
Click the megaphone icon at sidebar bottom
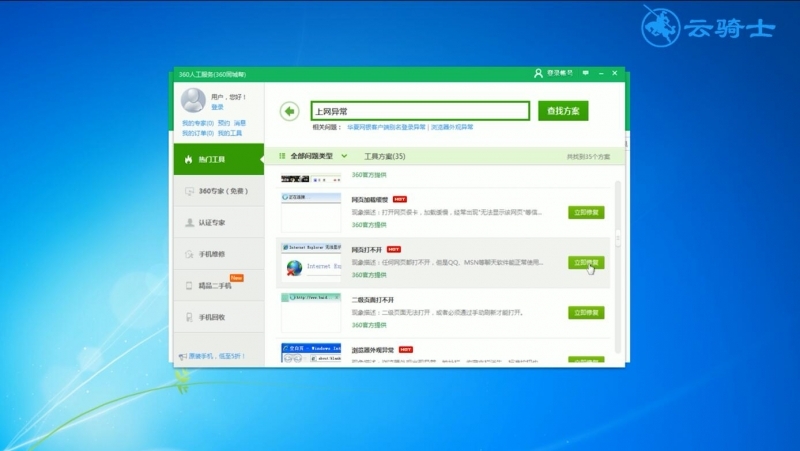183,357
